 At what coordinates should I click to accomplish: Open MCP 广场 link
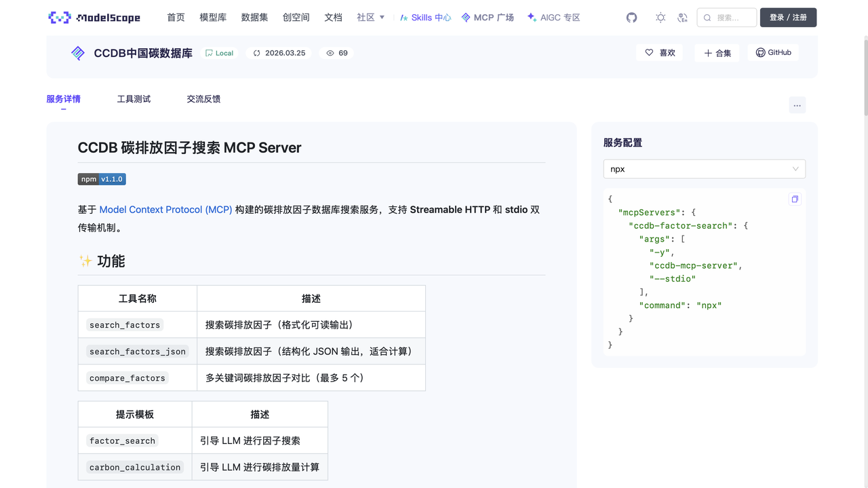click(x=488, y=18)
